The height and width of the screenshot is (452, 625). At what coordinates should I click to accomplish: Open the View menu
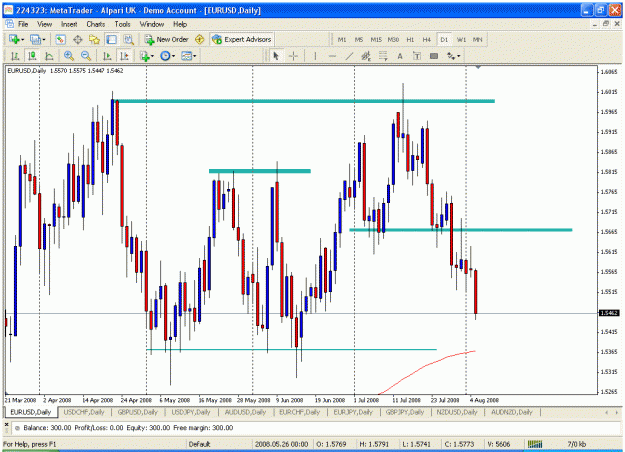(x=45, y=24)
